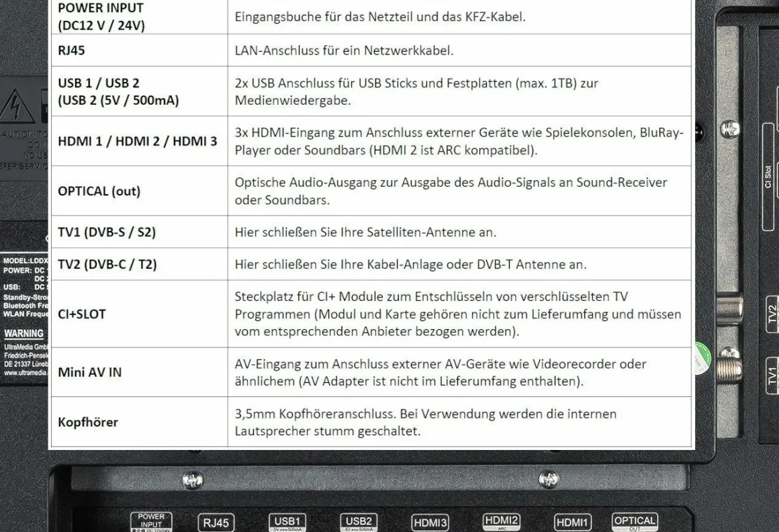Click the "Steckplatz für CI+ Module" description
This screenshot has width=779, height=532.
coord(457,314)
